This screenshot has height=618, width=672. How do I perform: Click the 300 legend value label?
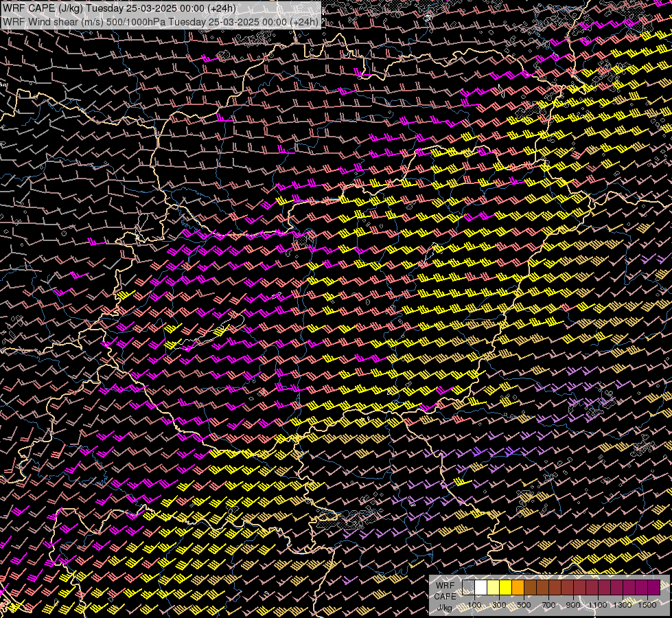coord(499,605)
